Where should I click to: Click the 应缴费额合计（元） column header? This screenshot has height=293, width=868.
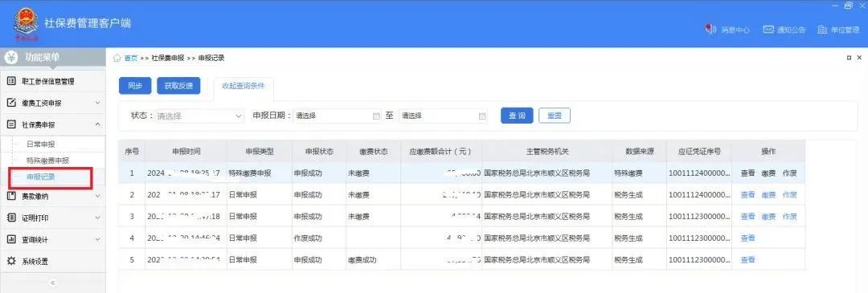(441, 152)
